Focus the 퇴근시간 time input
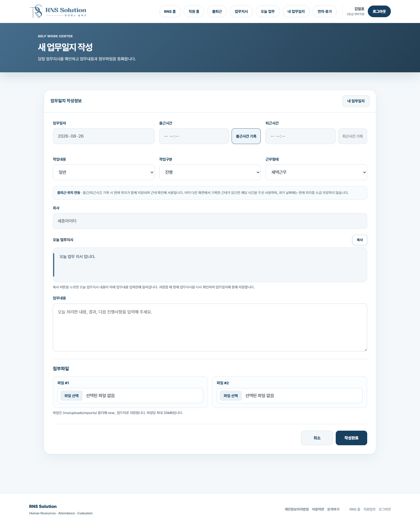Screen dimensions: 420x526 click(300, 136)
